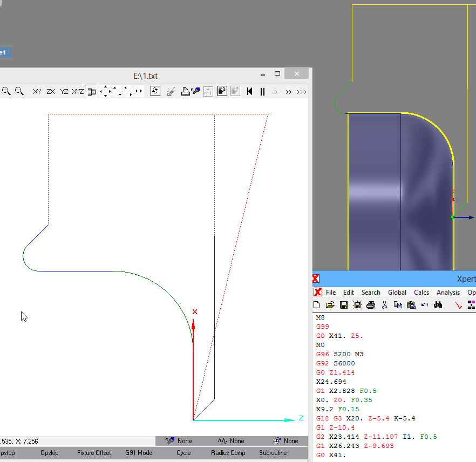Click the refresh plot icon
The width and height of the screenshot is (476, 462).
(155, 91)
